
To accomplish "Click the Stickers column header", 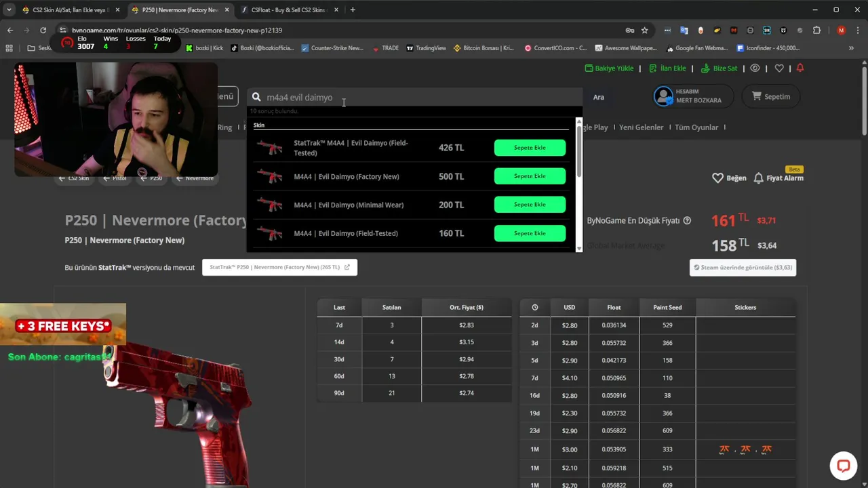I will pyautogui.click(x=745, y=308).
